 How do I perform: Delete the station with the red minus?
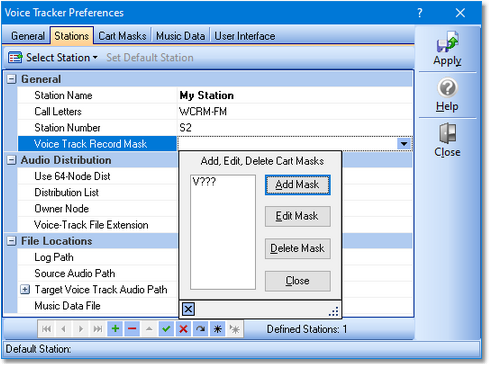[x=132, y=329]
